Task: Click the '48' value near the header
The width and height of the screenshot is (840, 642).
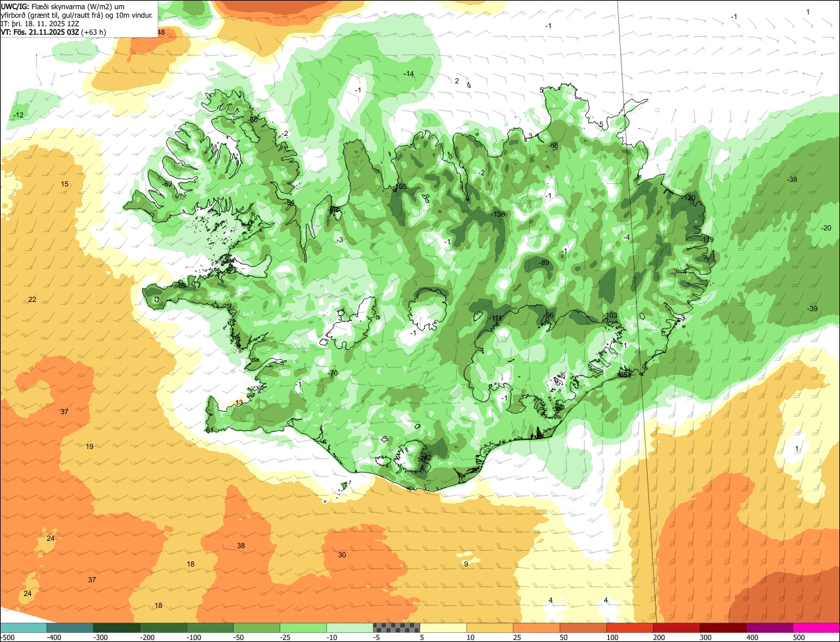Action: pos(161,32)
